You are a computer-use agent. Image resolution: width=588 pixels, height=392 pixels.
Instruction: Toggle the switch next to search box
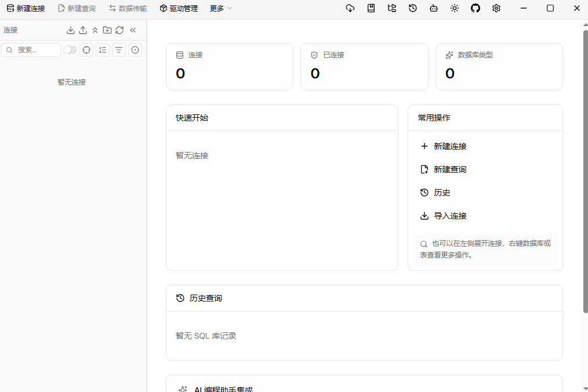(70, 50)
